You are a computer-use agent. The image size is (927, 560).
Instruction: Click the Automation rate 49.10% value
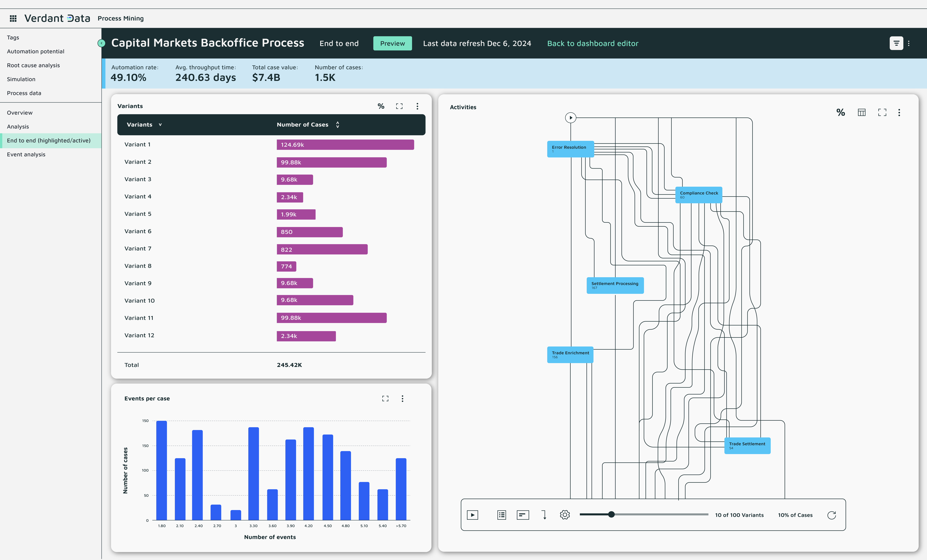coord(128,78)
